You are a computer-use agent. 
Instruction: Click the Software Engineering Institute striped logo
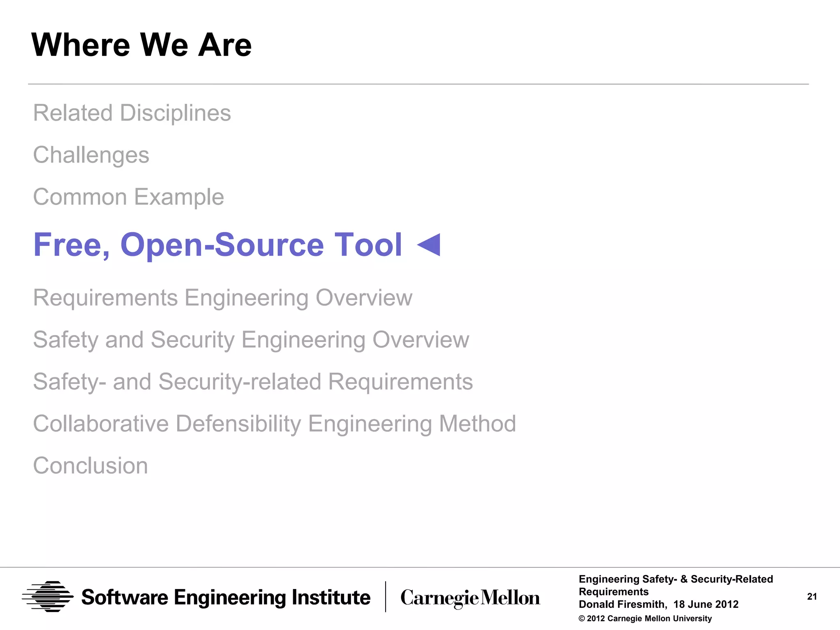tap(48, 597)
